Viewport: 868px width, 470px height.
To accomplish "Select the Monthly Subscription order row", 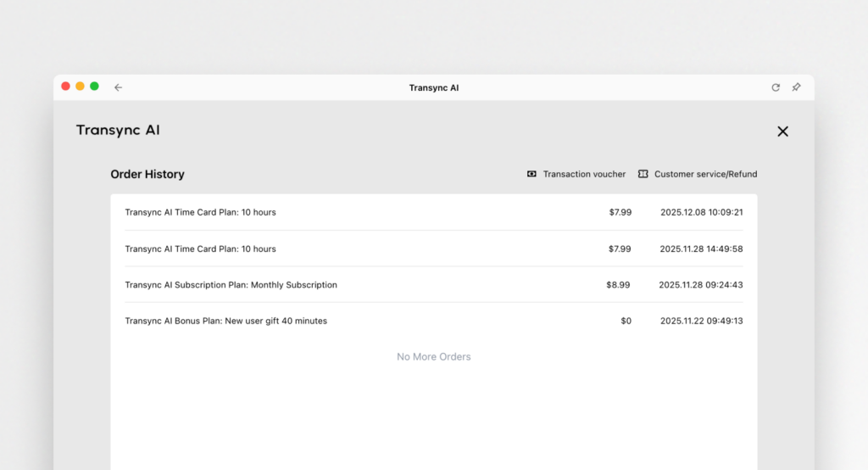I will (231, 285).
